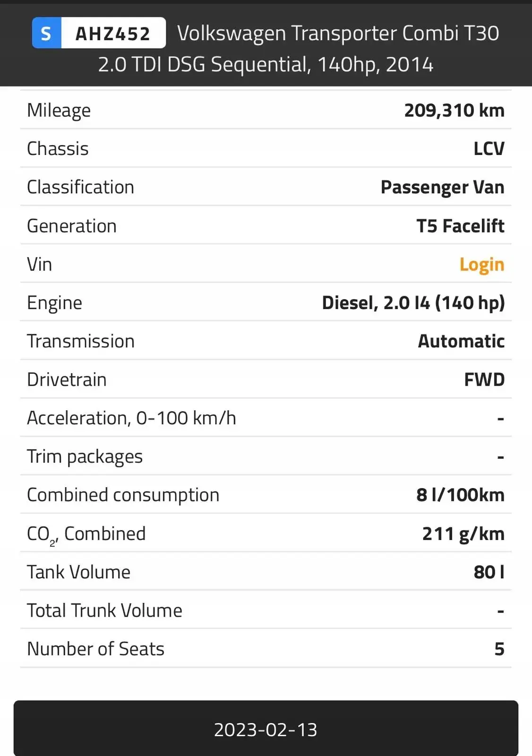Tap the Number of Seats label
The width and height of the screenshot is (532, 756).
(95, 649)
